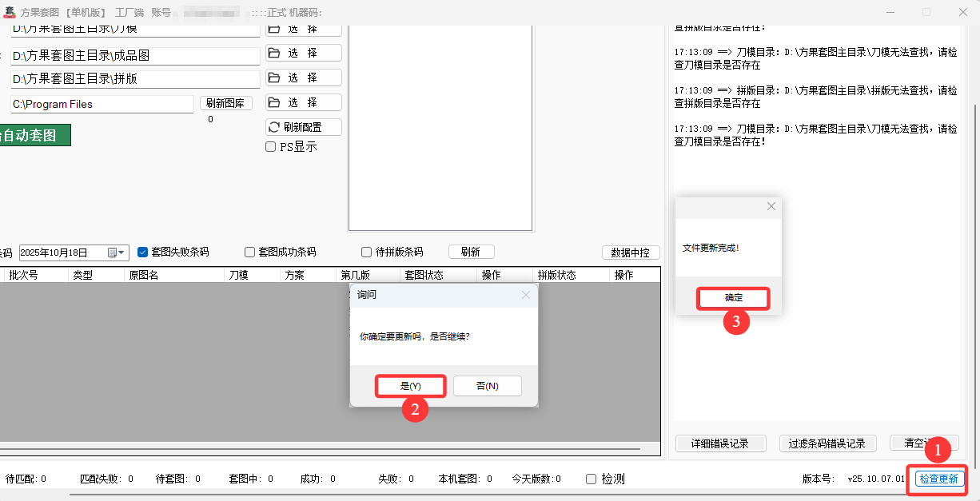Viewport: 980px width, 501px height.
Task: Click 今天版数:0 in the status bar
Action: (536, 479)
